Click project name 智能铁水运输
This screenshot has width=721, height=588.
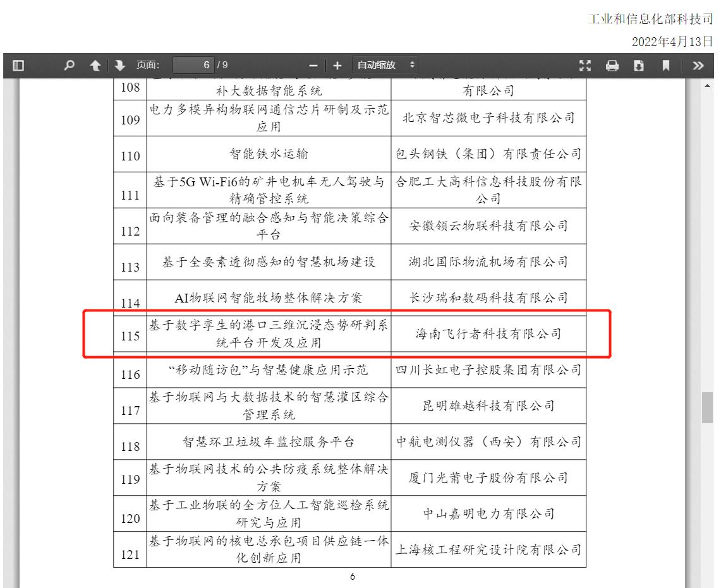269,154
